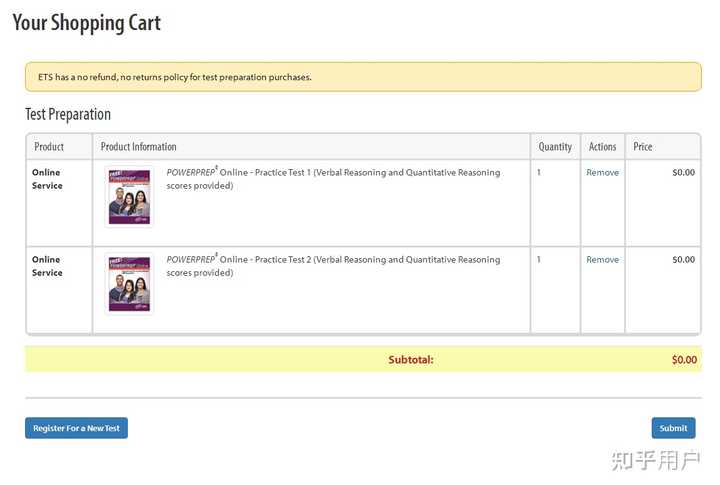The width and height of the screenshot is (720, 485).
Task: Click Practice Test 1 product thumbnail
Action: click(x=129, y=196)
